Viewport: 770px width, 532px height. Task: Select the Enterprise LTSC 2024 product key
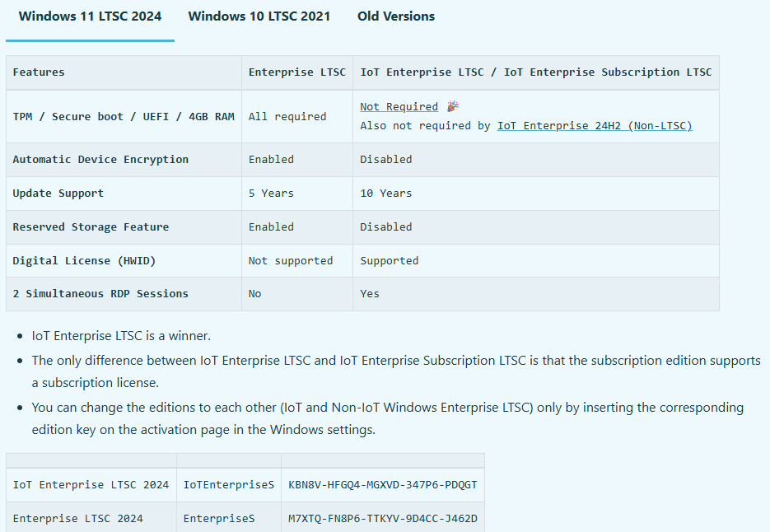point(382,518)
